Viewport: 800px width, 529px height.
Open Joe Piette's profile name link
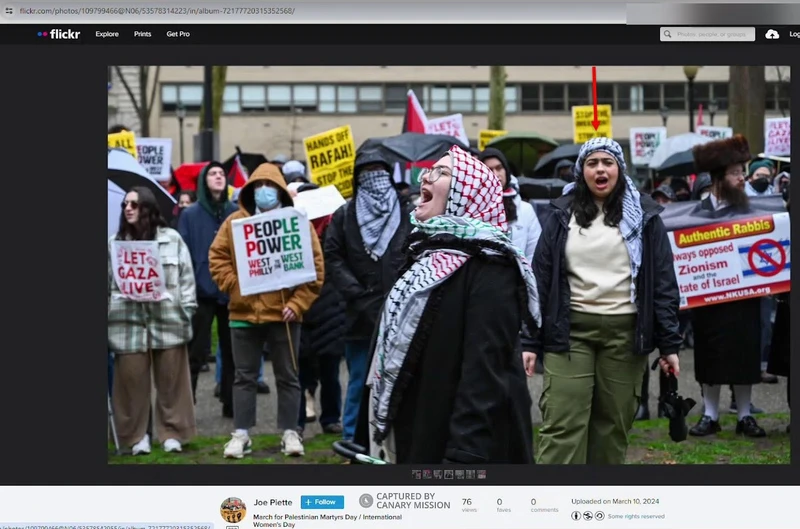click(273, 502)
